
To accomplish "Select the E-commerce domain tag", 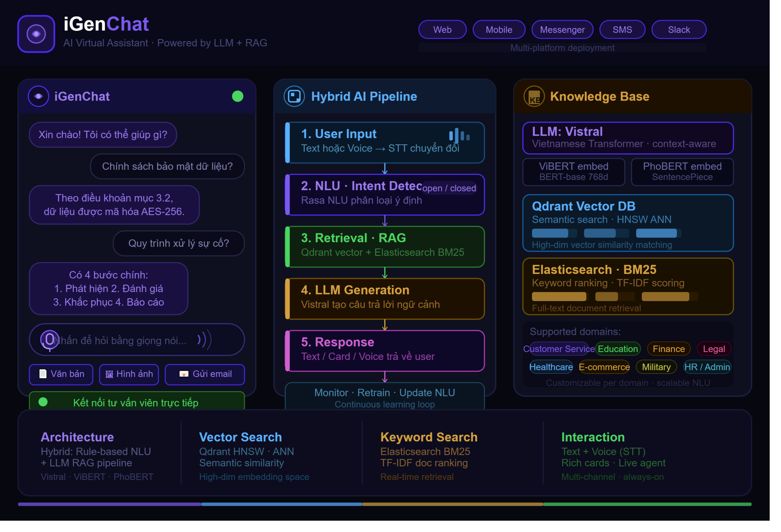I will [605, 367].
